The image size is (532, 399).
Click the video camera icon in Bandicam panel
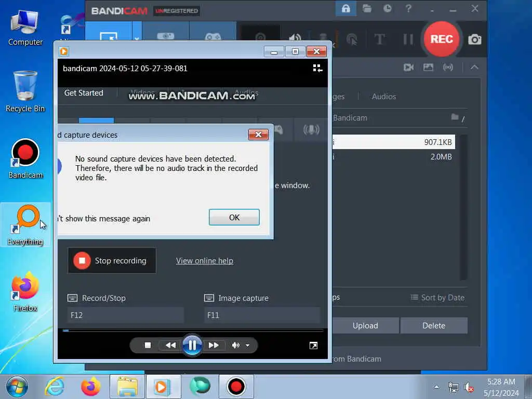click(408, 67)
